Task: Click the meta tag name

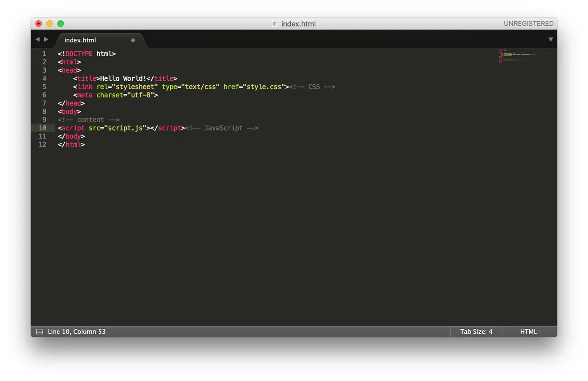Action: coord(85,95)
